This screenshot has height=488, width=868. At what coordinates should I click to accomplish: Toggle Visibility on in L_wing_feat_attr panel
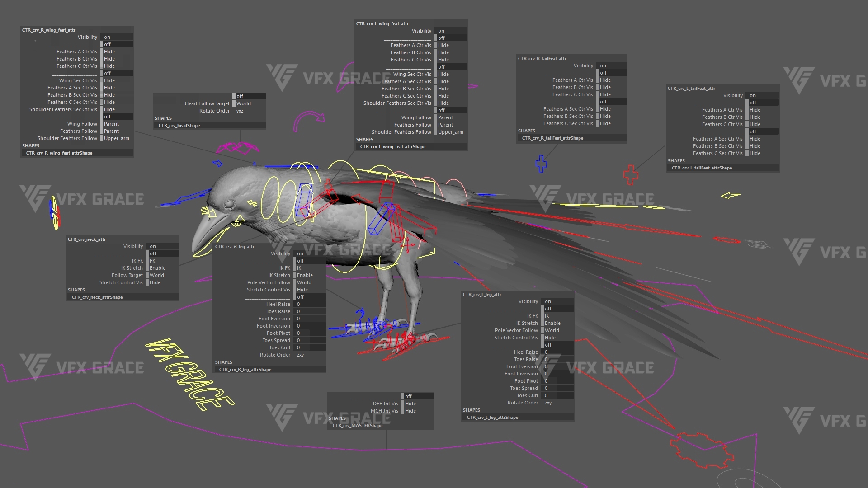(452, 31)
